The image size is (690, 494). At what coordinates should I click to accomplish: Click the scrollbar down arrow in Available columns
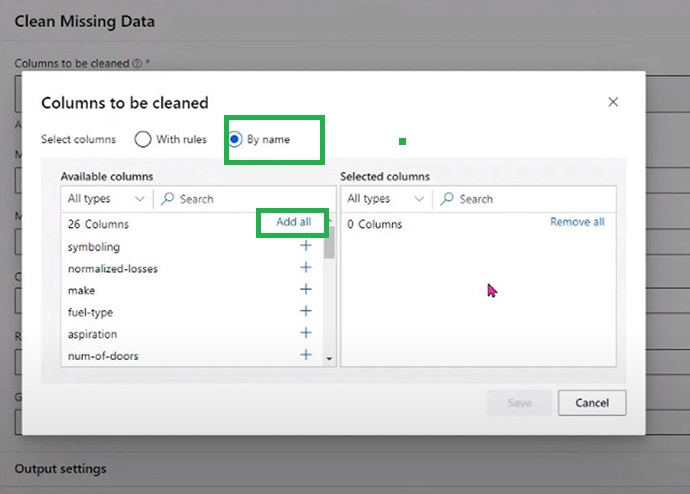329,357
